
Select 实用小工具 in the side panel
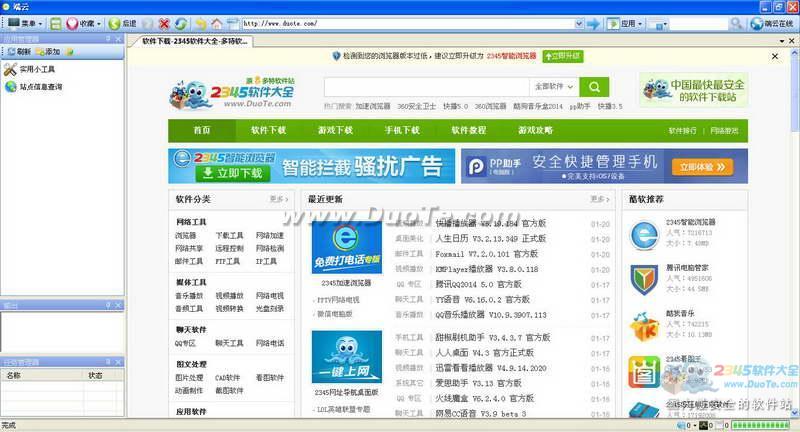tap(29, 69)
